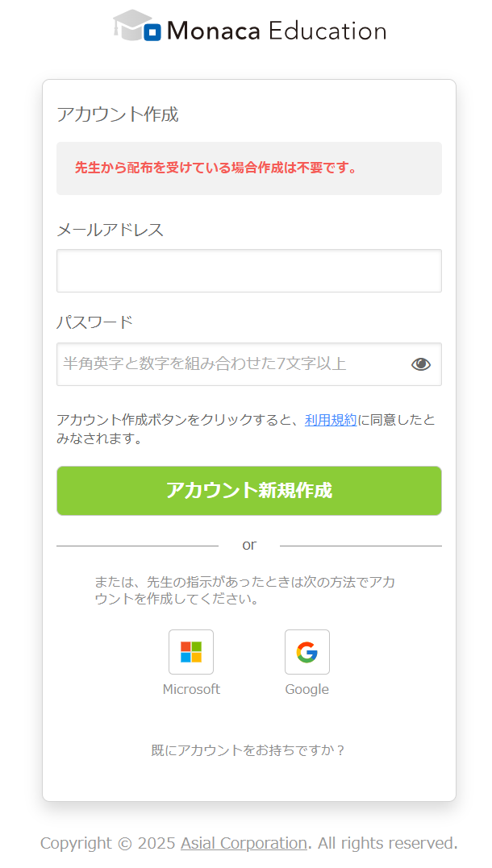Screen dimensions: 492x868
Task: Click the パスワード password input field
Action: (x=226, y=364)
